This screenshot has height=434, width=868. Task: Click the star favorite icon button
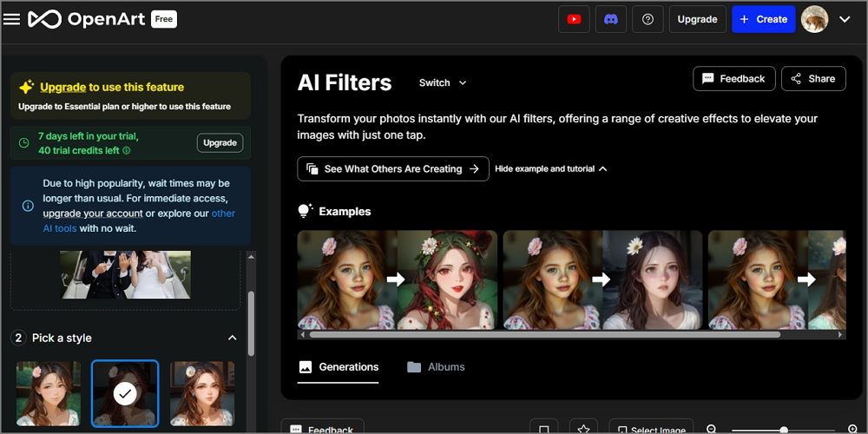click(583, 426)
